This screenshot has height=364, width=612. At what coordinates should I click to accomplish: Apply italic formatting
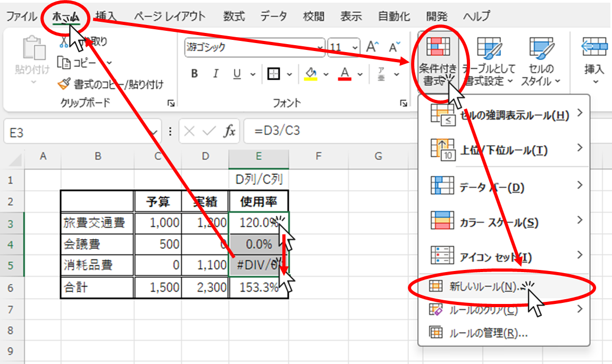(215, 74)
